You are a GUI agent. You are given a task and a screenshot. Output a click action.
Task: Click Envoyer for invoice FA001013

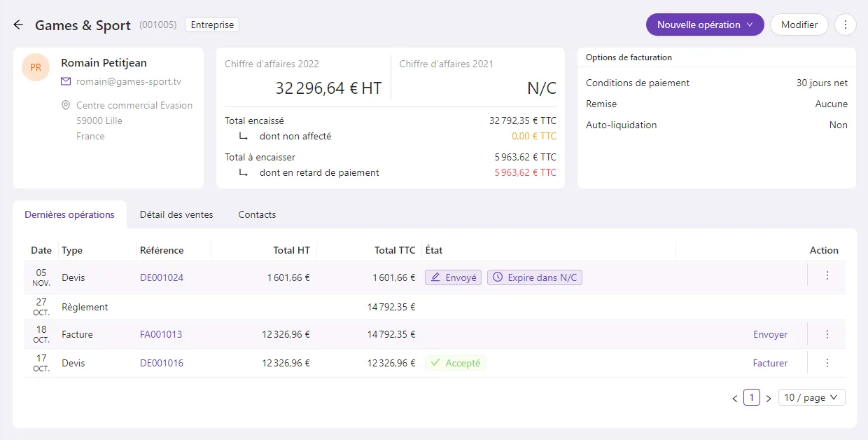point(770,334)
